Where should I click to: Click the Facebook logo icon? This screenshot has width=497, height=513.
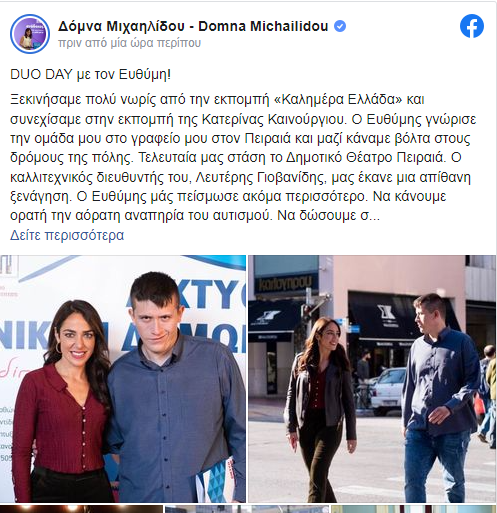pyautogui.click(x=472, y=26)
